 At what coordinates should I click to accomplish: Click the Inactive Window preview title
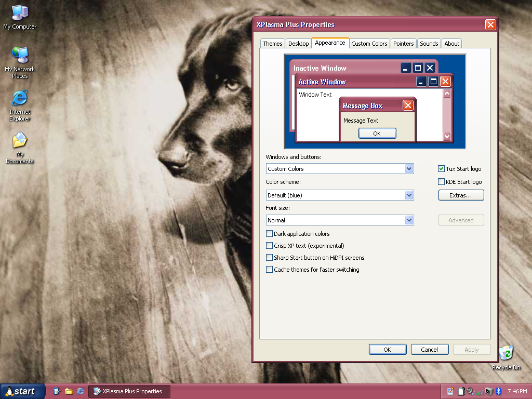coord(320,68)
